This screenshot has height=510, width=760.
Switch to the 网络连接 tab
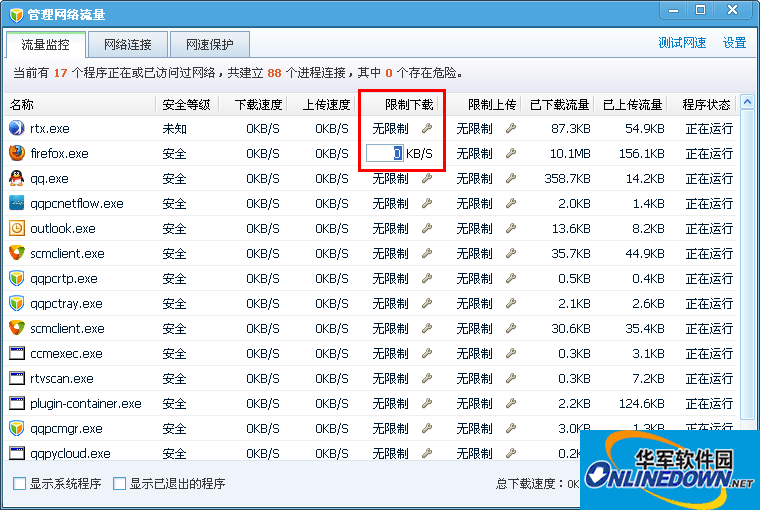click(x=127, y=45)
